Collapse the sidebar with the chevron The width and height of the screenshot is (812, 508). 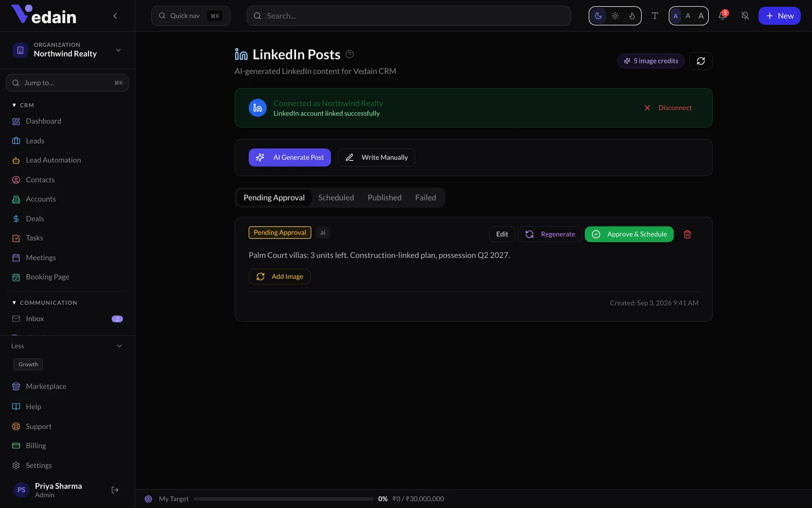tap(115, 16)
